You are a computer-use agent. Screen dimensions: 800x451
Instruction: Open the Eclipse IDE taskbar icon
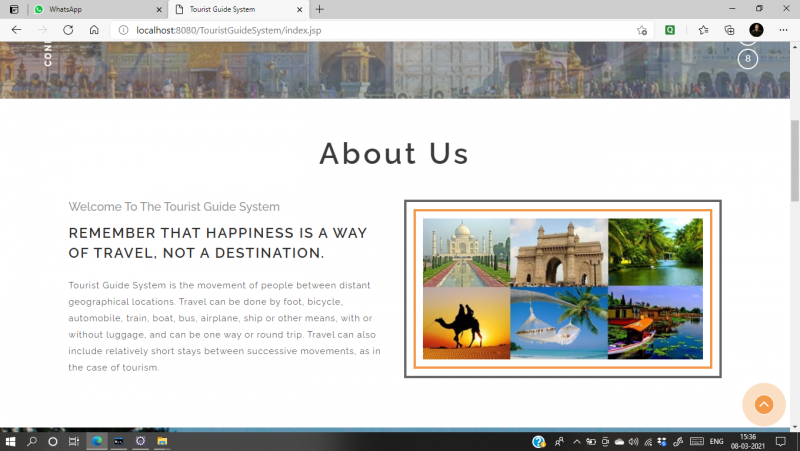click(140, 441)
